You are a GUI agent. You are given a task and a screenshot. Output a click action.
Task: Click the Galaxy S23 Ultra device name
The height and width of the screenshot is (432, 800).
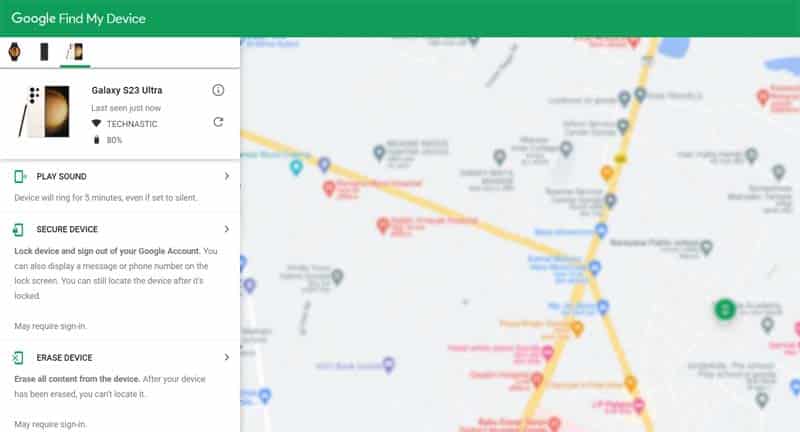coord(127,90)
